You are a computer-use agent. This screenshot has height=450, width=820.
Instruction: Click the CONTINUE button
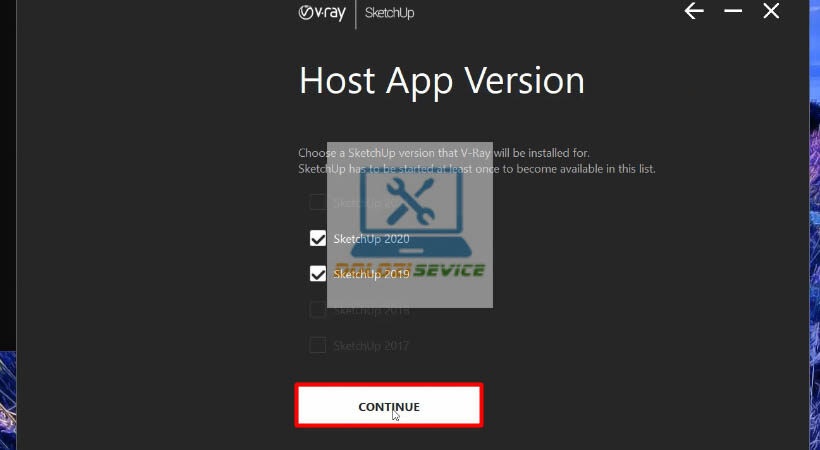(389, 406)
